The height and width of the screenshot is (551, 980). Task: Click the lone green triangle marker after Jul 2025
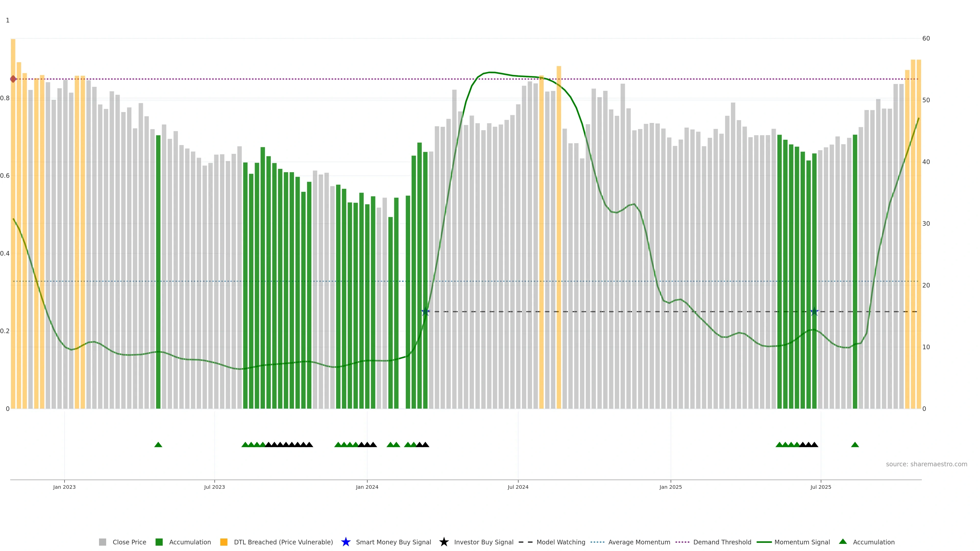(x=855, y=445)
